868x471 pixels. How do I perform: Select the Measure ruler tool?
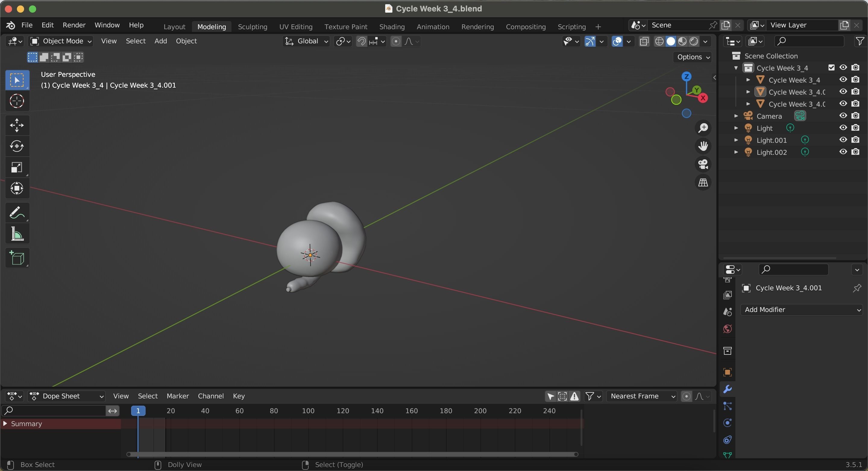coord(17,234)
